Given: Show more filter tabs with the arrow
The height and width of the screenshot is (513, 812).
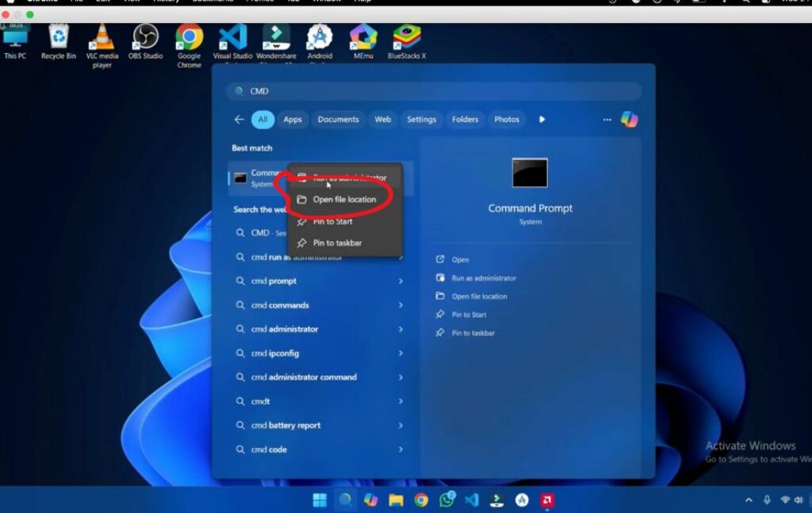Looking at the screenshot, I should [542, 120].
